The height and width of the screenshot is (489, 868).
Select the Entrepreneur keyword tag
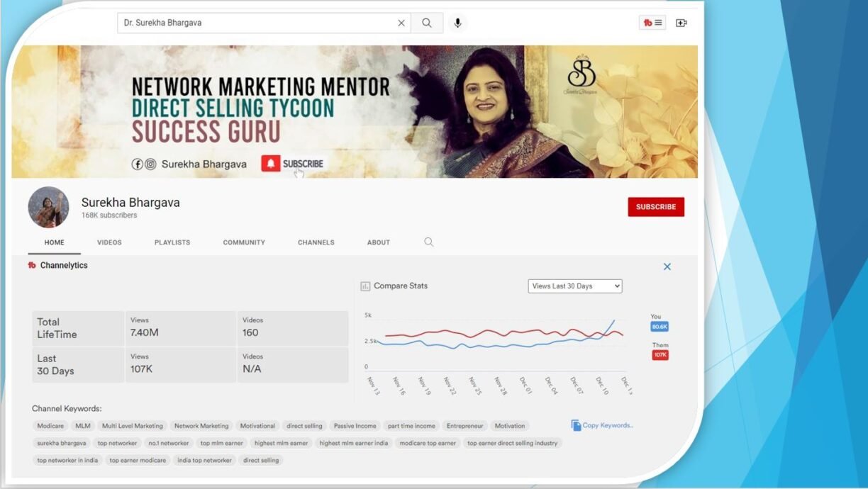(464, 426)
